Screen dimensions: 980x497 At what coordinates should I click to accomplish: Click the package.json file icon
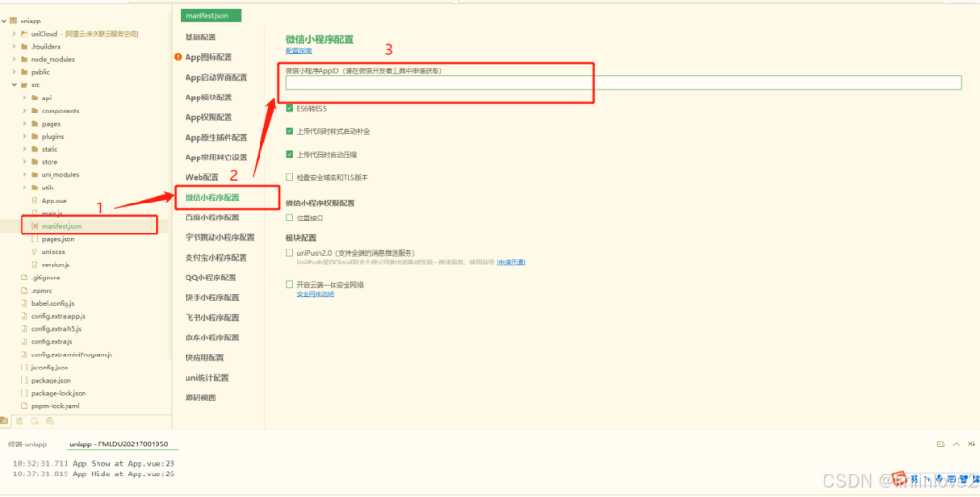(24, 380)
